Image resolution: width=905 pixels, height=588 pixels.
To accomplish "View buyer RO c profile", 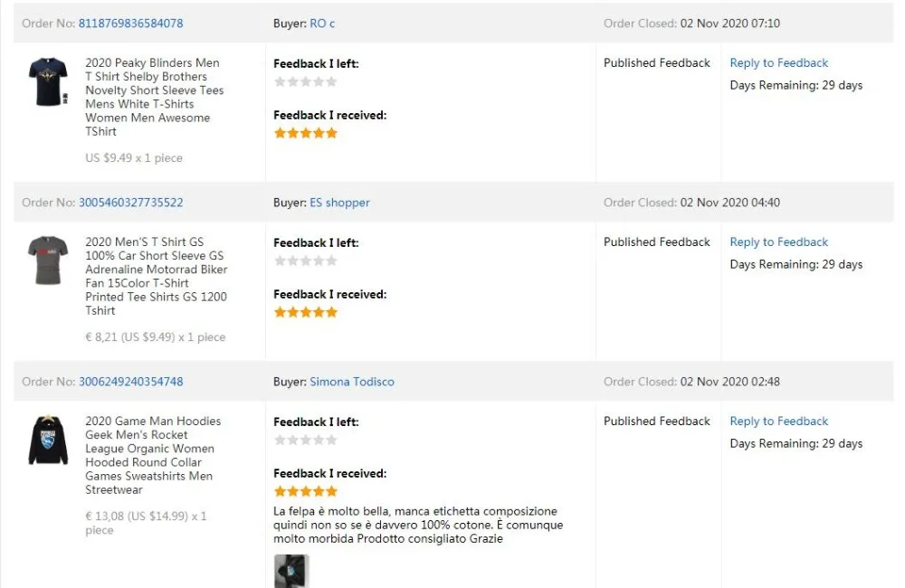I will 322,24.
